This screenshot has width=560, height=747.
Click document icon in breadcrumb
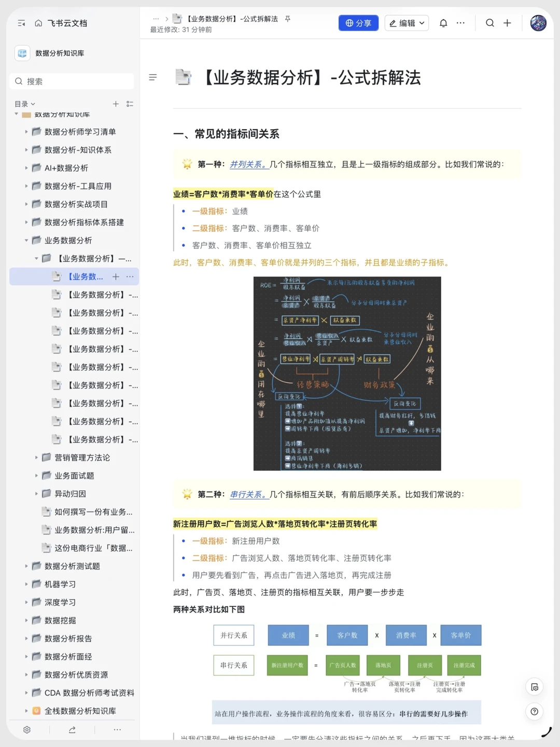point(177,19)
